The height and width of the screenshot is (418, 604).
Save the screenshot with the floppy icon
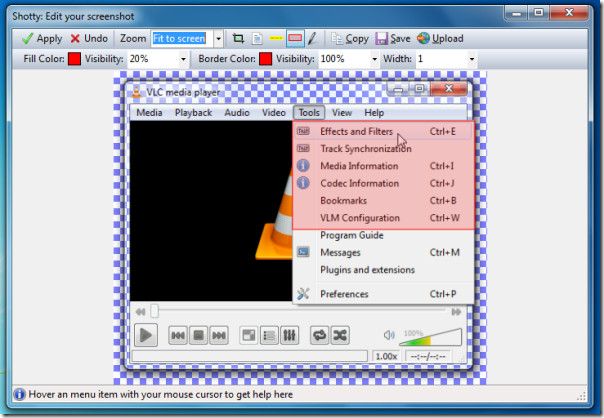393,39
